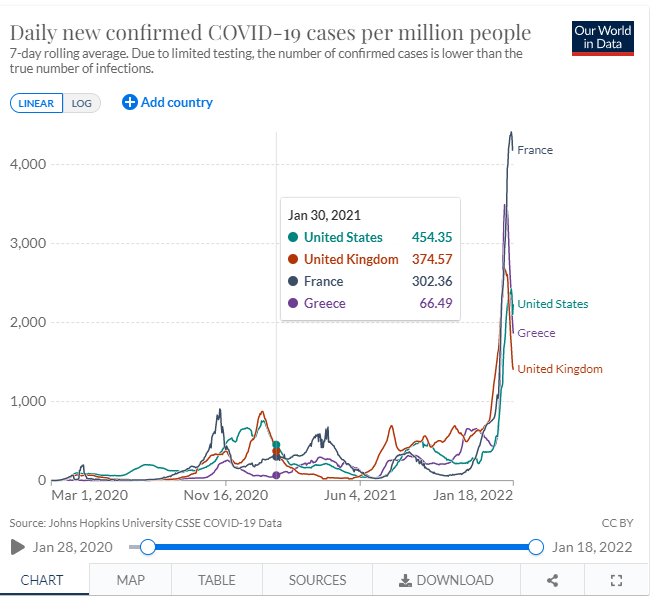Select the France line label
Screen dimensions: 650x596
[535, 150]
